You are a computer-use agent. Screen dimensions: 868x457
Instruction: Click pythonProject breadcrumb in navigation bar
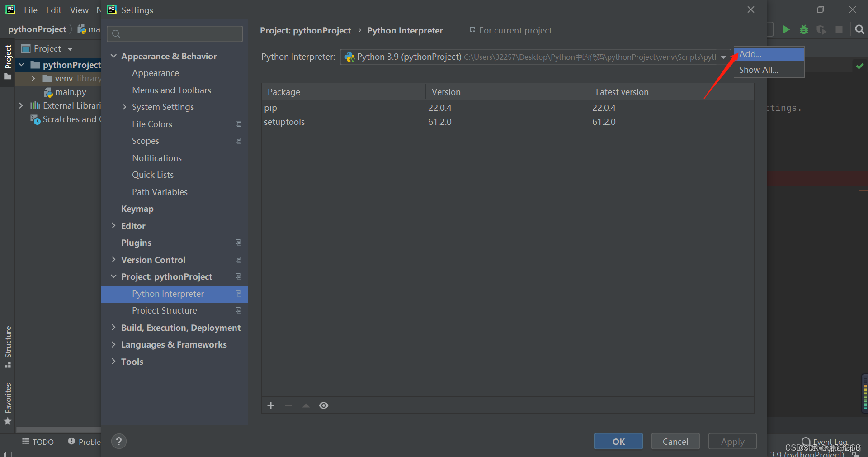[37, 29]
